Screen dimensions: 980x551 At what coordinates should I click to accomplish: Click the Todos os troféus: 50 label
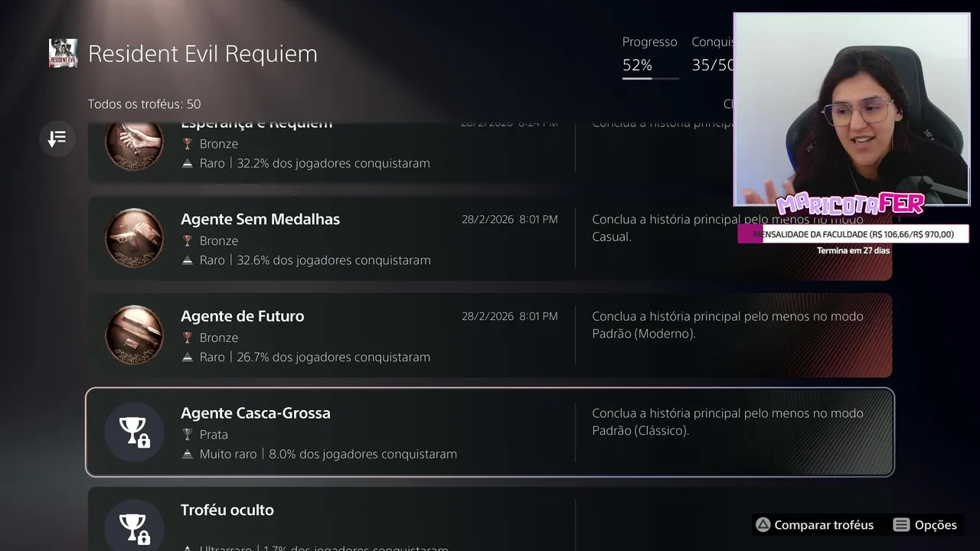145,104
